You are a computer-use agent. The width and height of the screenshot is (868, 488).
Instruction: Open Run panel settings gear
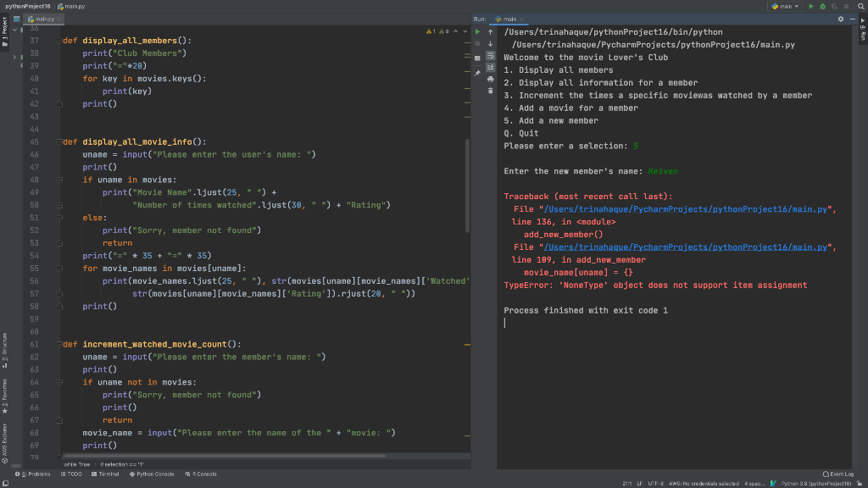pyautogui.click(x=841, y=19)
